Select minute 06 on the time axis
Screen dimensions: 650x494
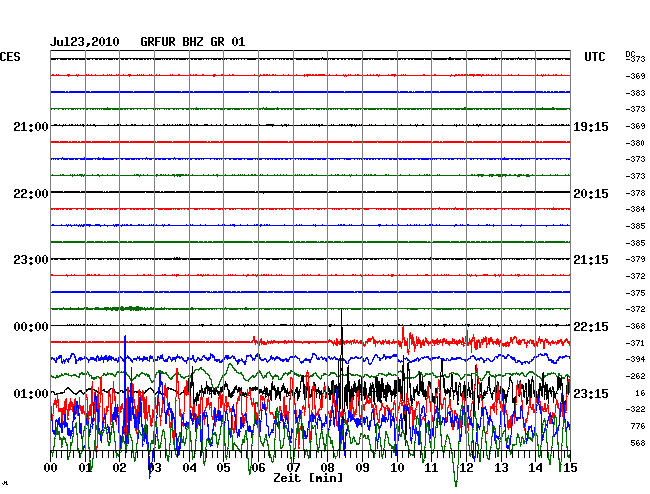click(x=258, y=468)
